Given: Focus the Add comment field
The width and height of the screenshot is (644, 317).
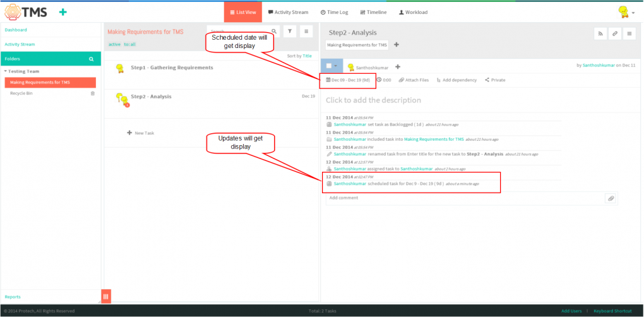Looking at the screenshot, I should coord(465,198).
